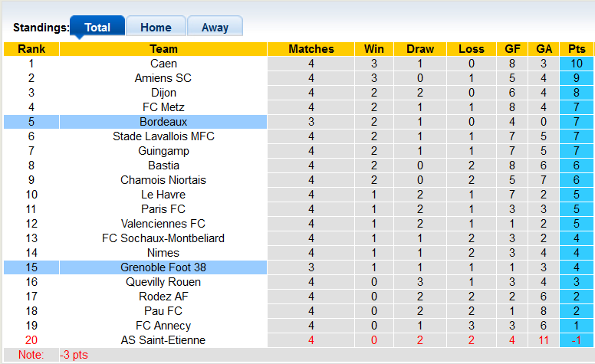
Task: Select the Away standings tab
Action: [215, 27]
